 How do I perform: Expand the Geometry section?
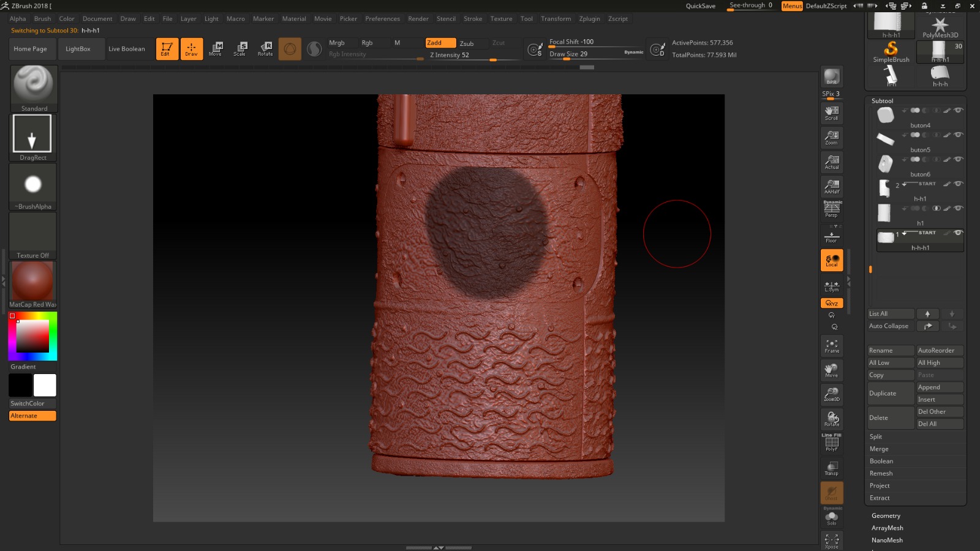coord(886,516)
